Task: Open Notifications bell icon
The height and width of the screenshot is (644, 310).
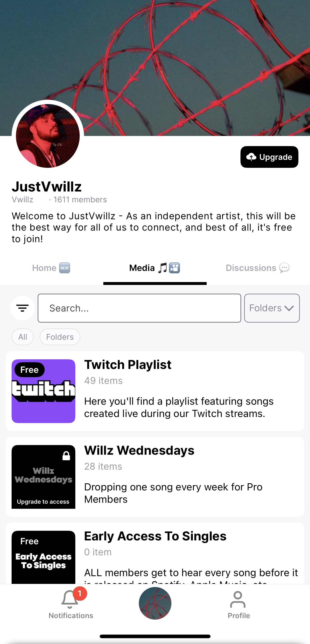Action: pyautogui.click(x=70, y=600)
